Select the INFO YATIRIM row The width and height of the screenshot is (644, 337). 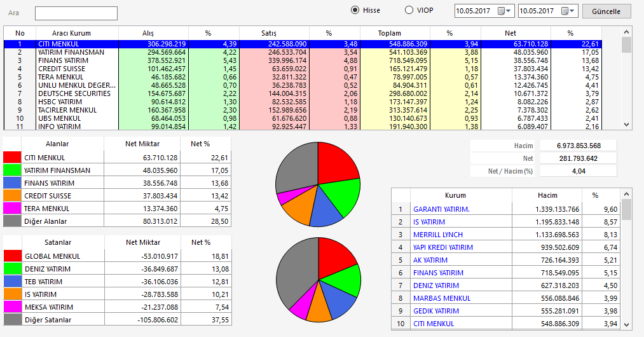point(303,126)
